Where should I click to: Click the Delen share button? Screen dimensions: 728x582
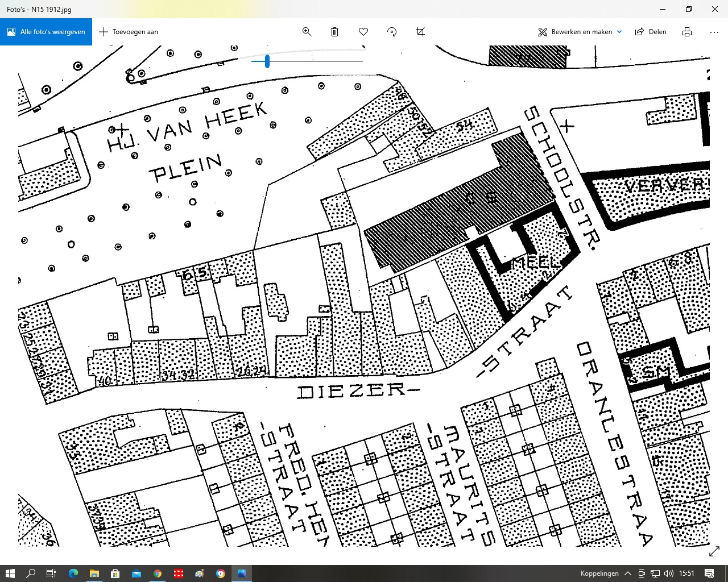(x=651, y=32)
